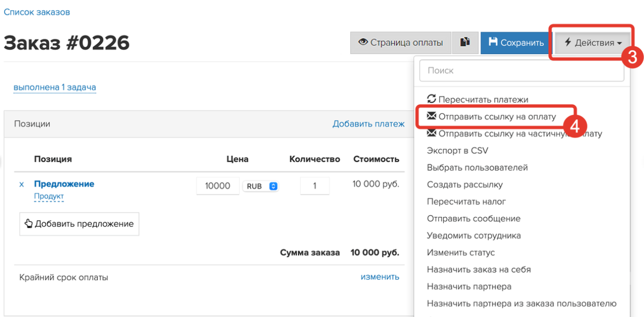Remove the Предложение position with x

point(21,184)
